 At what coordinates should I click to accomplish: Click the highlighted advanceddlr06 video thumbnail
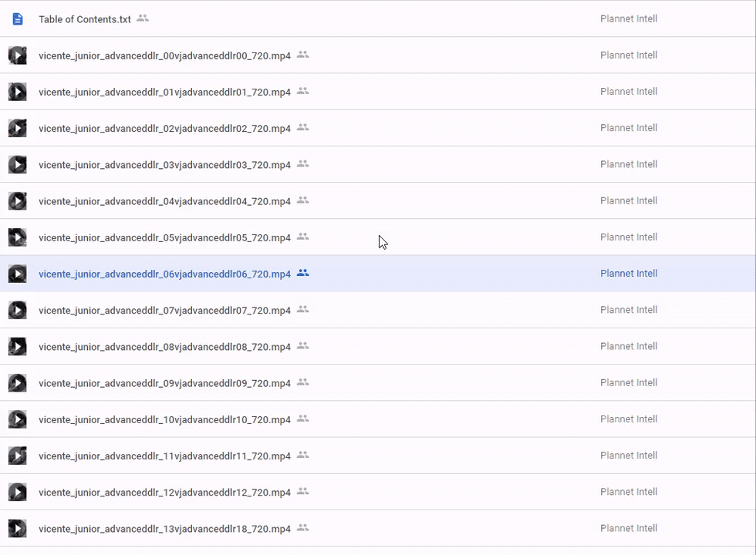coord(18,274)
